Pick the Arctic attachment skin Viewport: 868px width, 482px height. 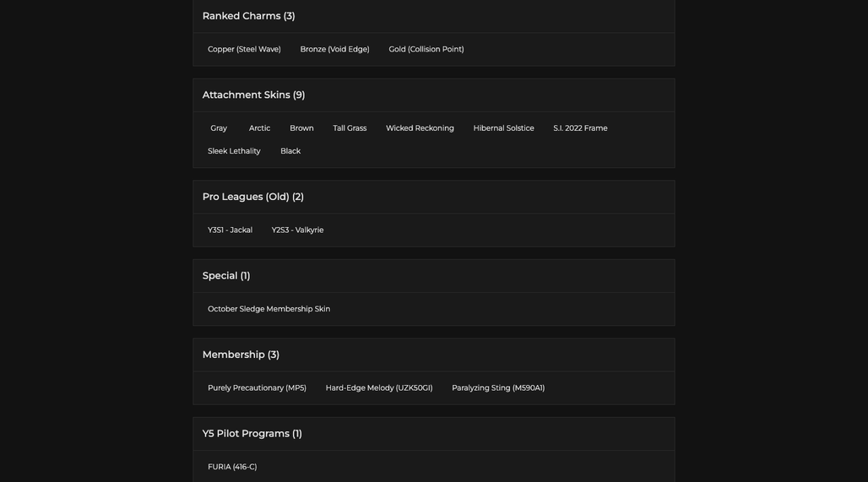(259, 128)
